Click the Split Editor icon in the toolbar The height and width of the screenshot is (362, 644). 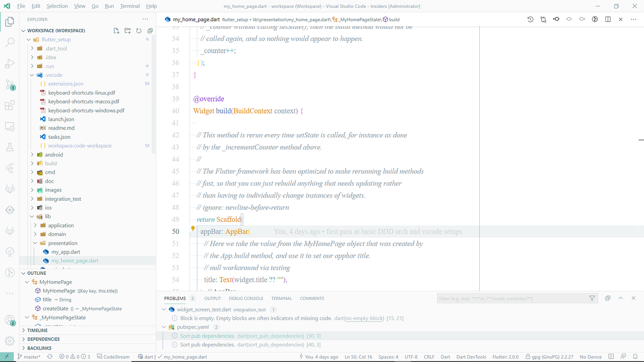pyautogui.click(x=608, y=20)
